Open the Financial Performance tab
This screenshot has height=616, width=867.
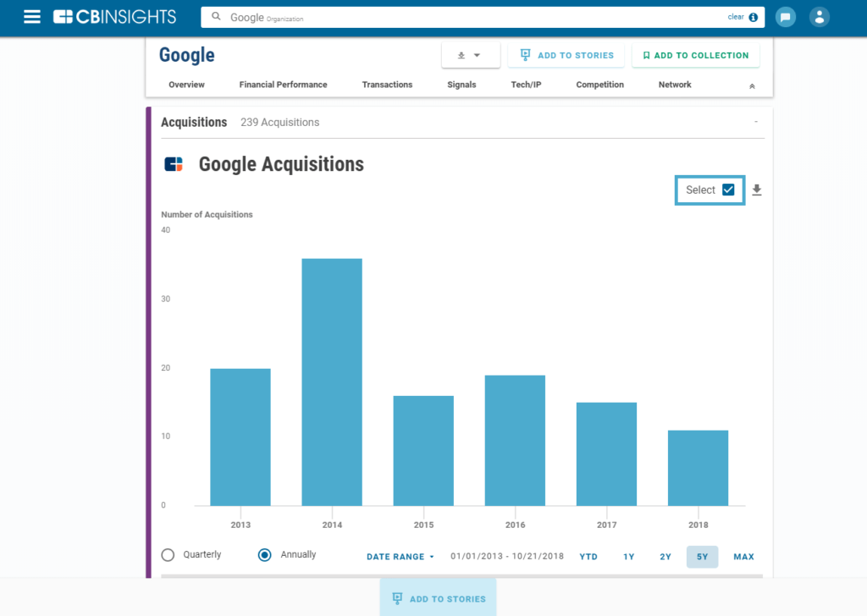283,85
